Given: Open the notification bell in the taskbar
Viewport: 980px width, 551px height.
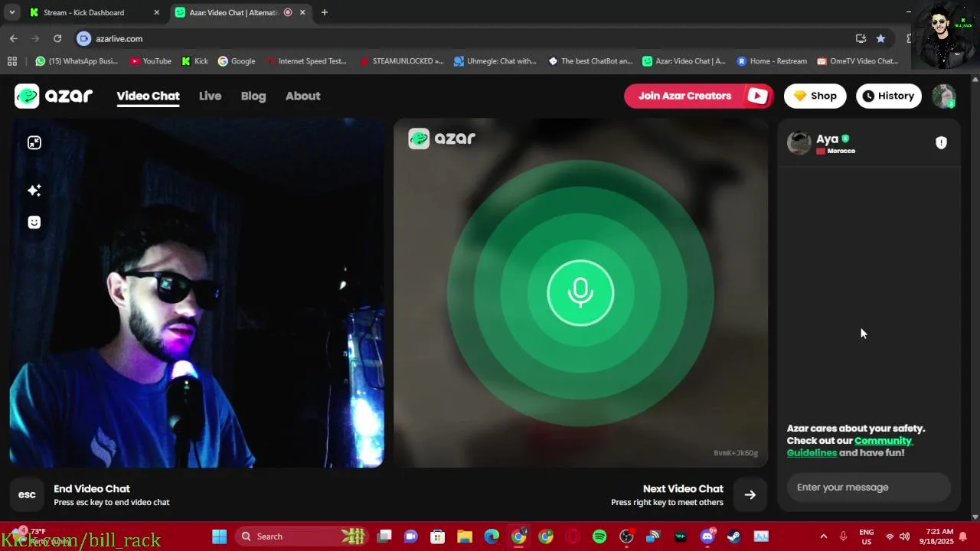Looking at the screenshot, I should click(x=963, y=536).
